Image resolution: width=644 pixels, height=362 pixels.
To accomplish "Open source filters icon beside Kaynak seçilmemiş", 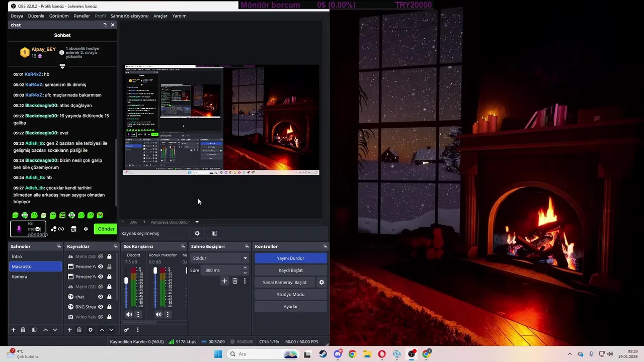I will tap(214, 233).
